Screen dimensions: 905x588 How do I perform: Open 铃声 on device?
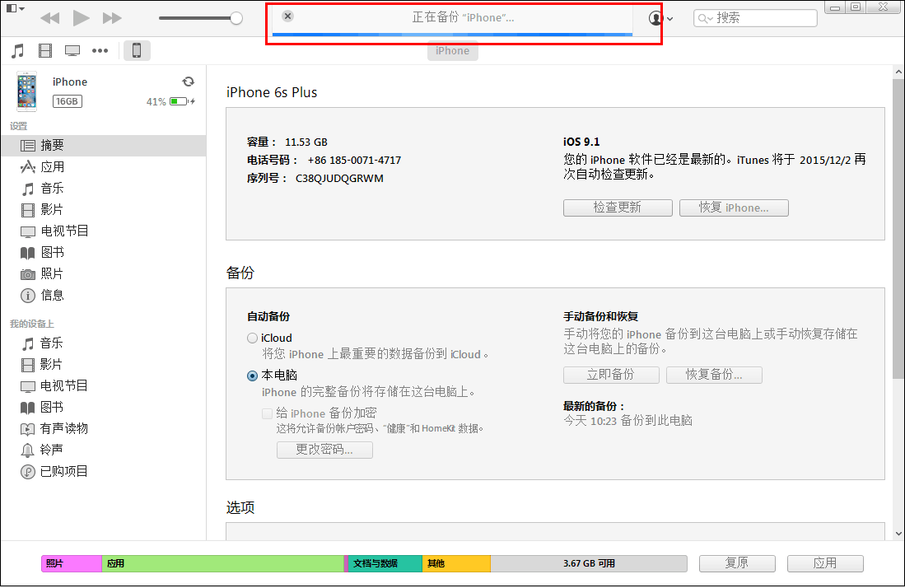point(104,450)
